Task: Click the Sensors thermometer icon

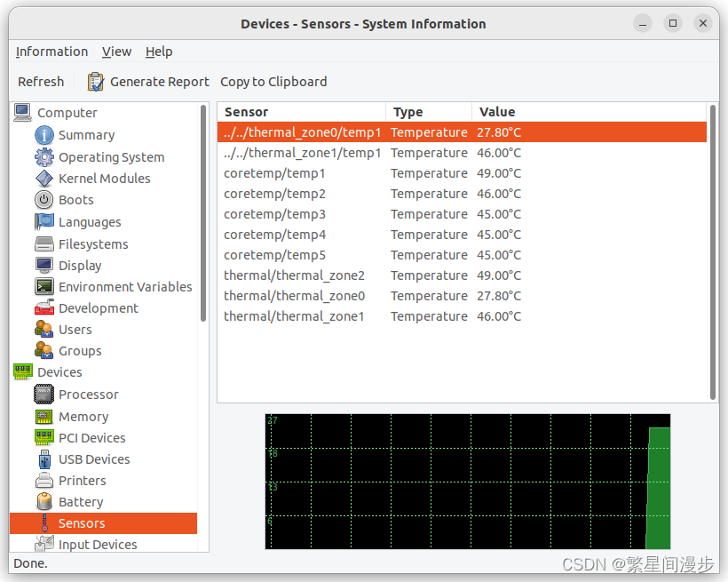Action: [44, 523]
